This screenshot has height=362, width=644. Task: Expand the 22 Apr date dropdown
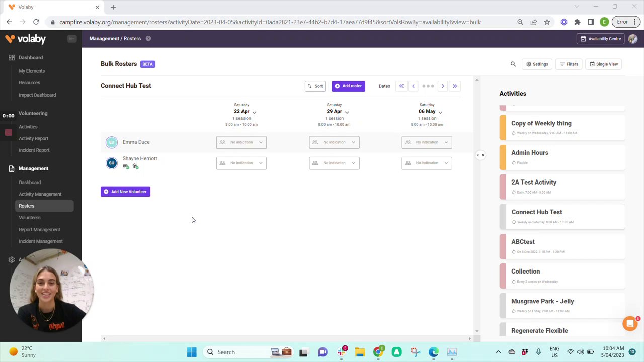(254, 112)
